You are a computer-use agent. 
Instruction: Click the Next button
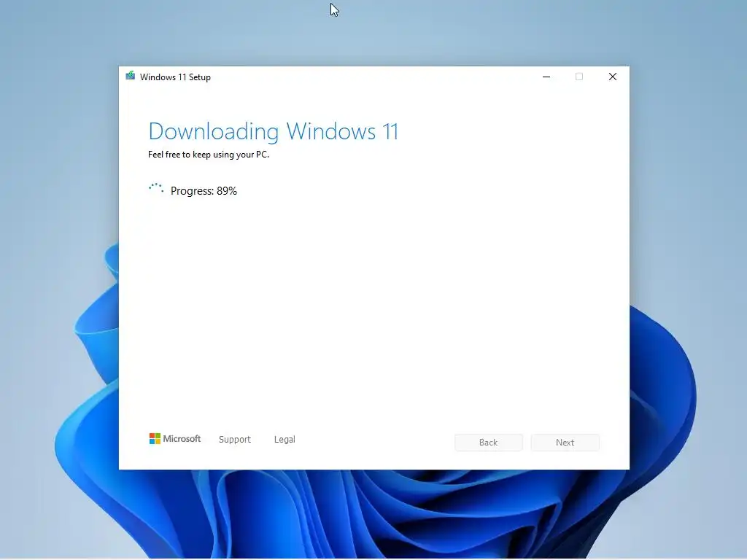(565, 443)
